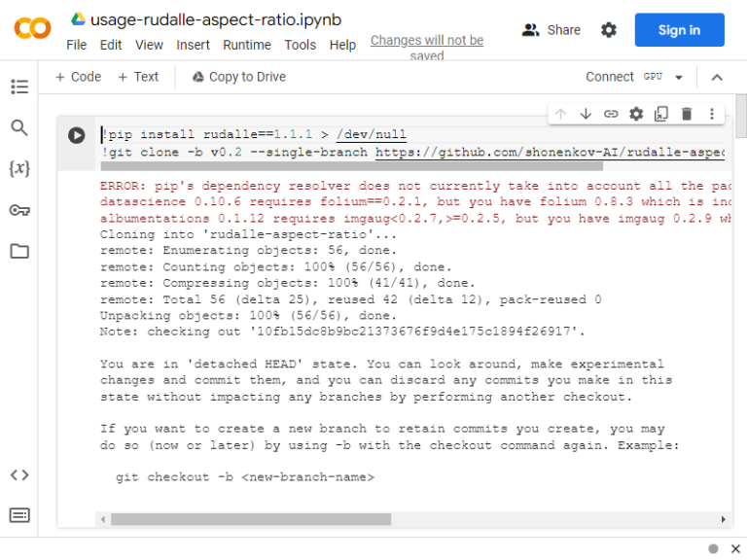Click output scrollbar left arrow
This screenshot has height=560, width=747.
[103, 519]
